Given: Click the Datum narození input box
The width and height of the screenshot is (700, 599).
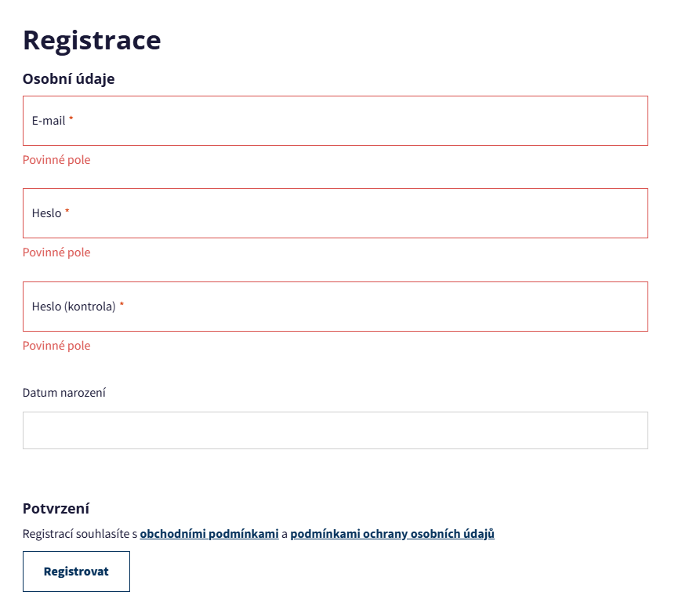Looking at the screenshot, I should tap(335, 430).
